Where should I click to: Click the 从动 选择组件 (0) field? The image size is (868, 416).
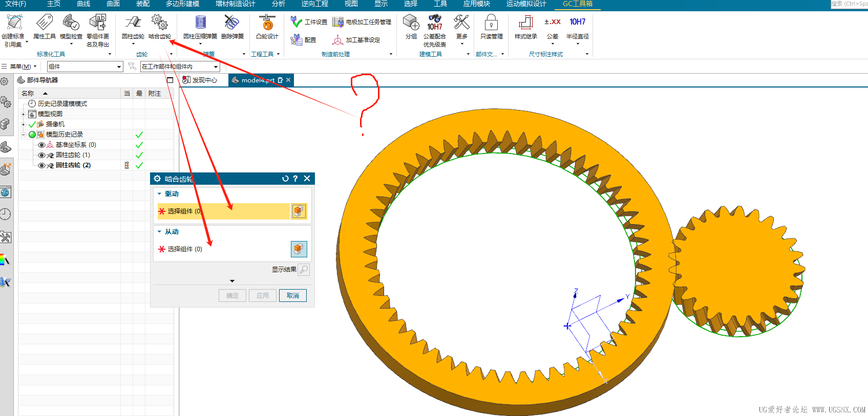coord(224,249)
